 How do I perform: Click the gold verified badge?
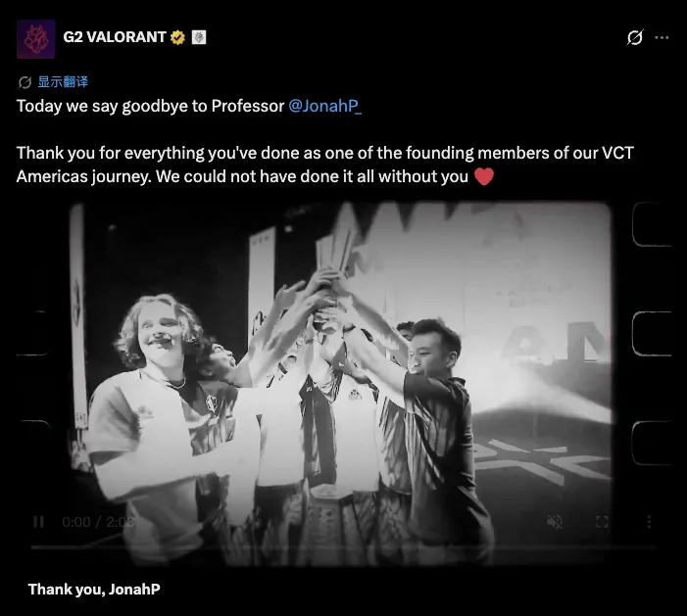click(x=177, y=37)
